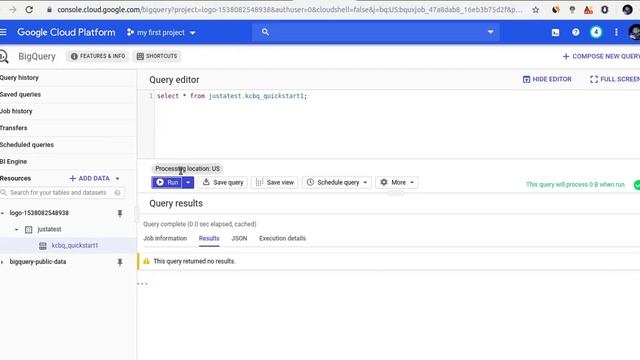Open the my first project selector
This screenshot has height=360, width=640.
point(161,32)
